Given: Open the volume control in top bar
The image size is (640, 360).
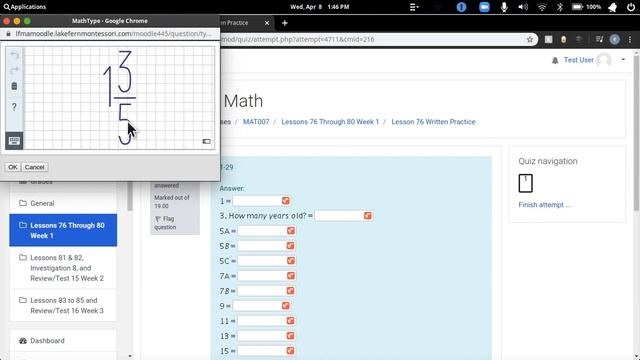Looking at the screenshot, I should [523, 7].
